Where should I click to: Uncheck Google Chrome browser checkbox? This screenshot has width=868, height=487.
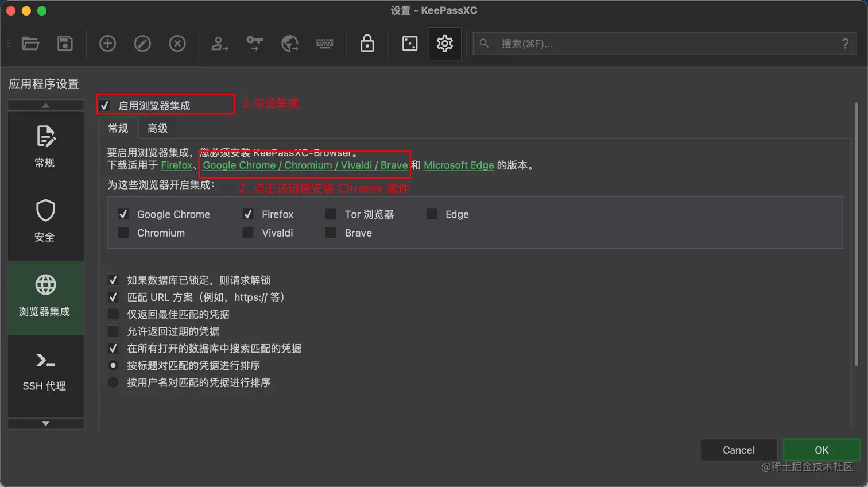pyautogui.click(x=123, y=214)
